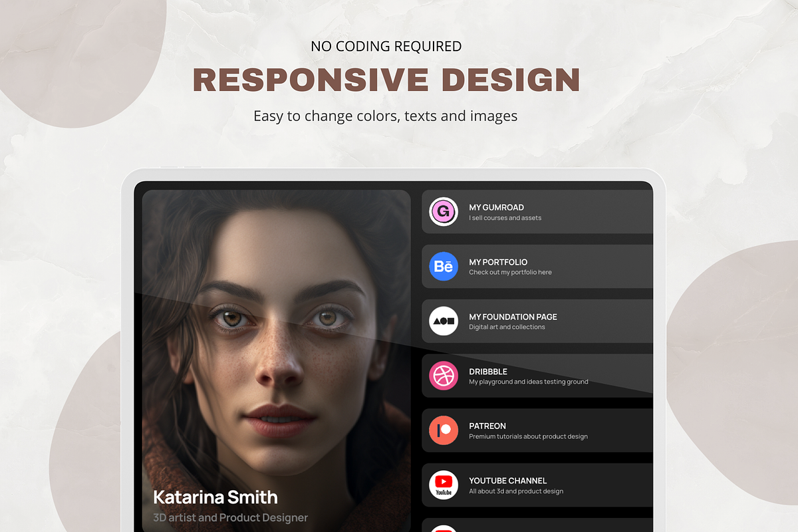Click 'Digital art and collections' text
798x532 pixels.
click(x=507, y=327)
